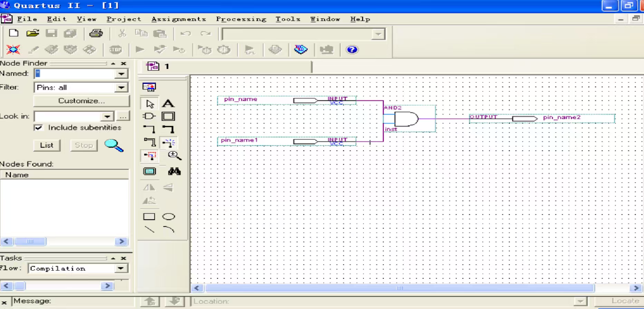This screenshot has height=309, width=644.
Task: Click the Name column header
Action: 65,175
